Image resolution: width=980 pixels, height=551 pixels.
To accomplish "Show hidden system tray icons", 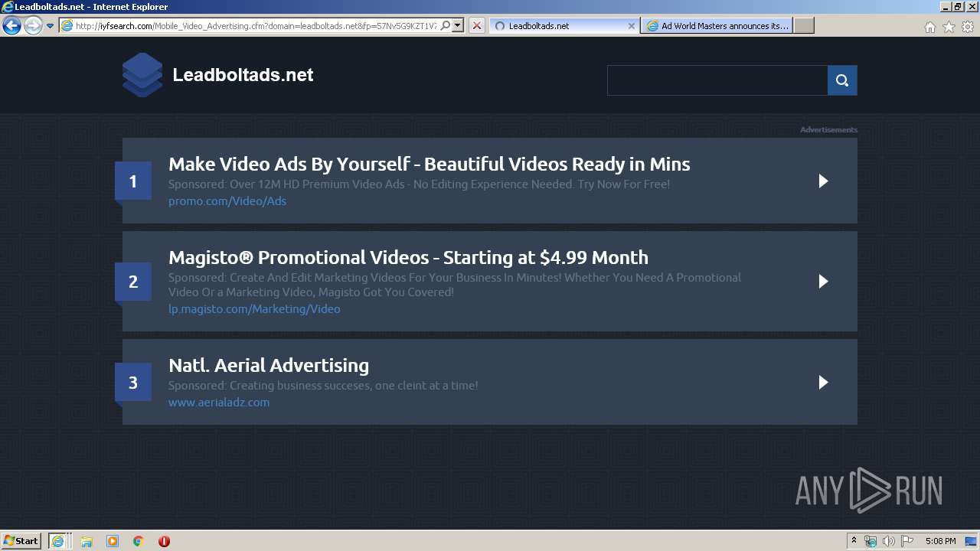I will tap(854, 541).
